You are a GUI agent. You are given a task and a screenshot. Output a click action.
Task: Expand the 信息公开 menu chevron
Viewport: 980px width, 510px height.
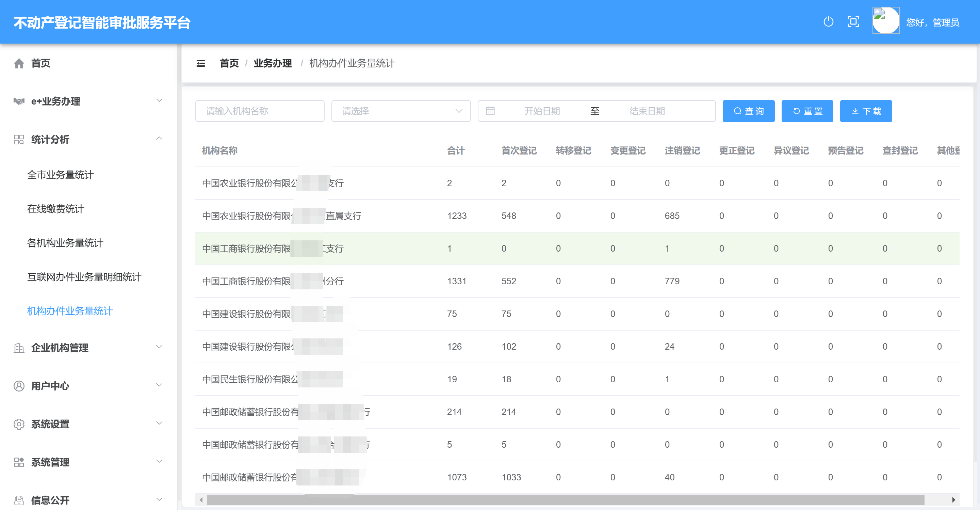click(x=159, y=499)
